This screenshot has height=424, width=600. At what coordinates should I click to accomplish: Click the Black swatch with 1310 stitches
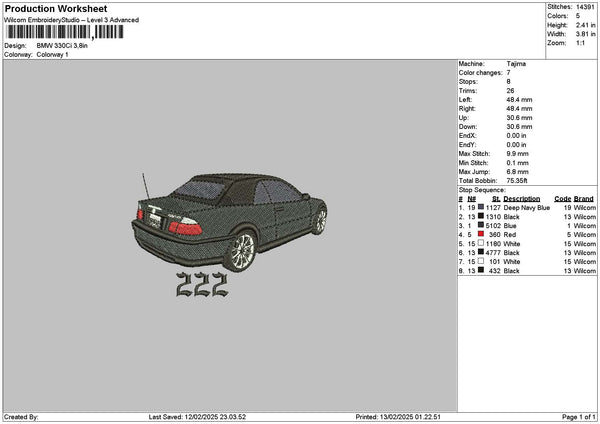481,217
